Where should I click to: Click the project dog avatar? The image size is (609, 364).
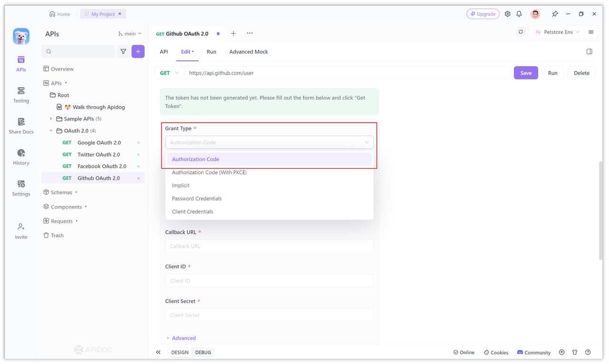[21, 36]
